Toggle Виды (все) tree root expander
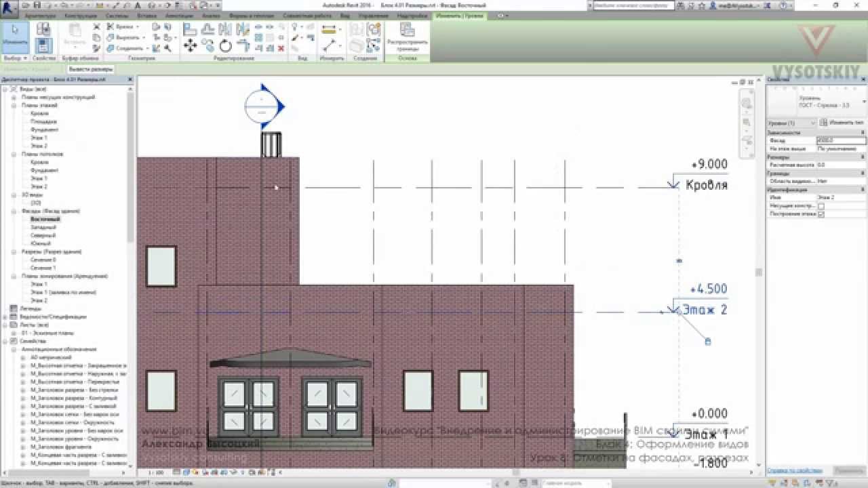868x488 pixels. [5, 89]
